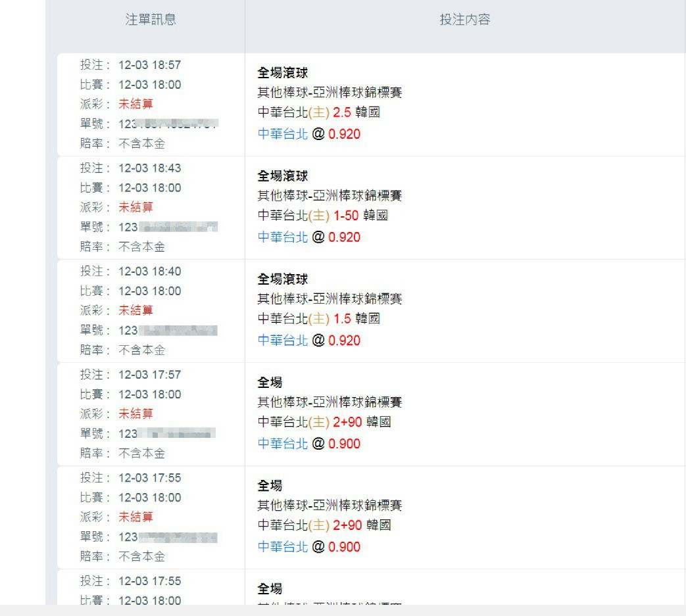Viewport: 686px width, 616px height.
Task: Select 中華台北 @ 0.900 link on the 17:55 bet
Action: click(x=309, y=546)
